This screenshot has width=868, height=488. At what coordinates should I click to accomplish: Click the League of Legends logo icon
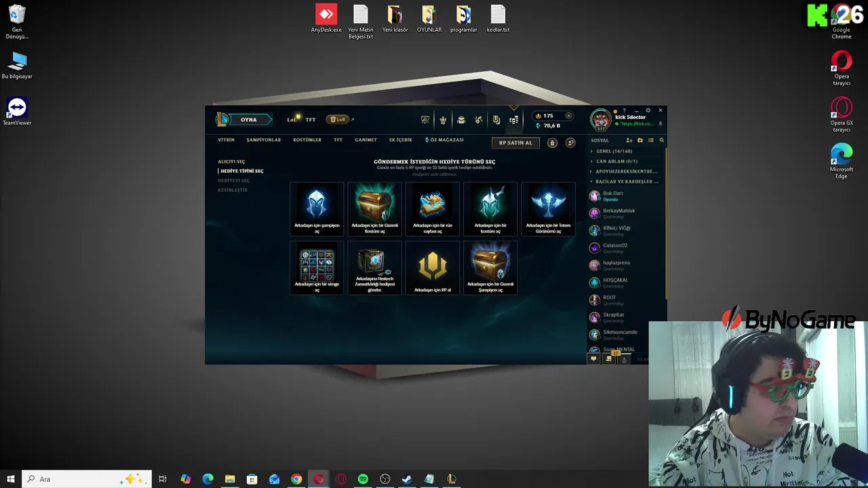click(222, 119)
